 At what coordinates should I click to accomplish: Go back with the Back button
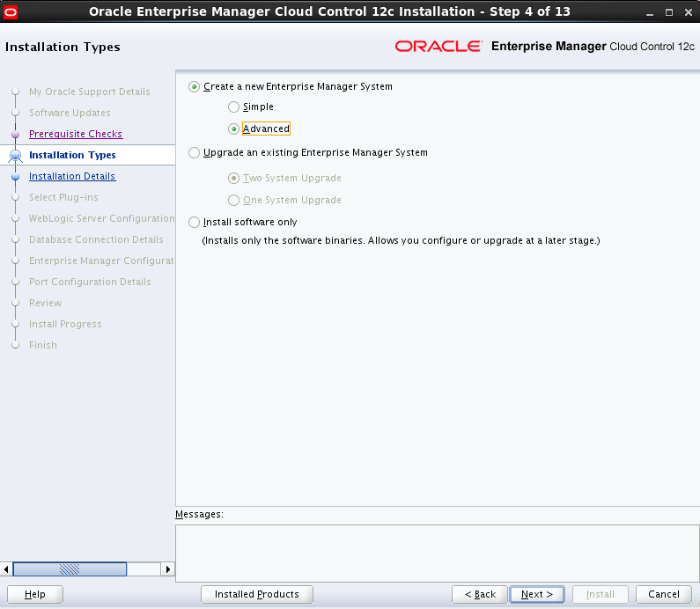point(480,594)
